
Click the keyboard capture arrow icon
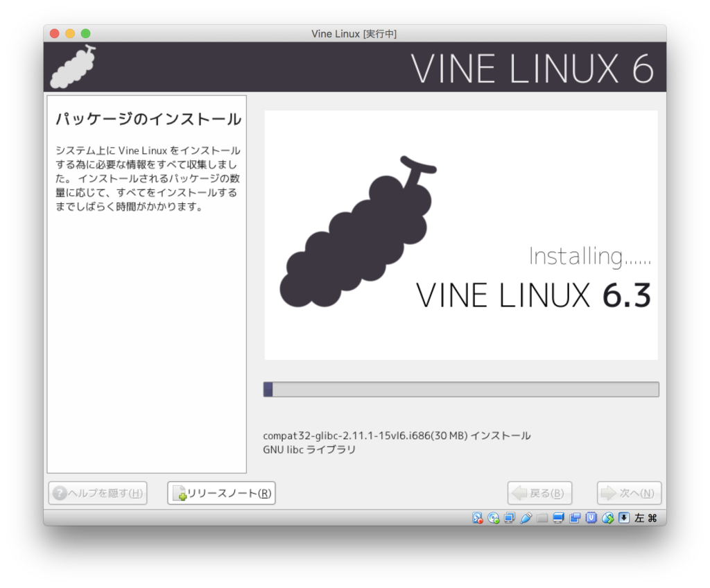[x=624, y=518]
